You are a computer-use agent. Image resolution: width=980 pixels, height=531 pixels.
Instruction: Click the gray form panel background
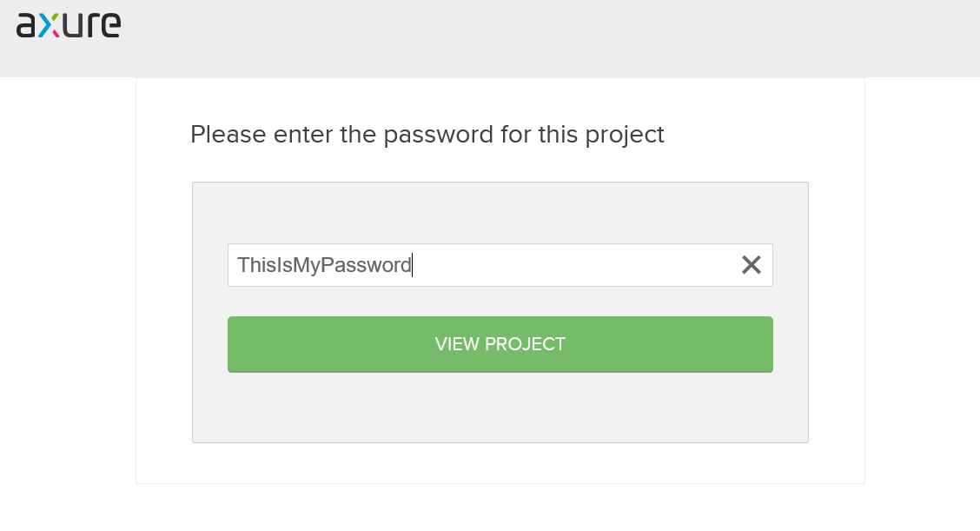[x=500, y=408]
